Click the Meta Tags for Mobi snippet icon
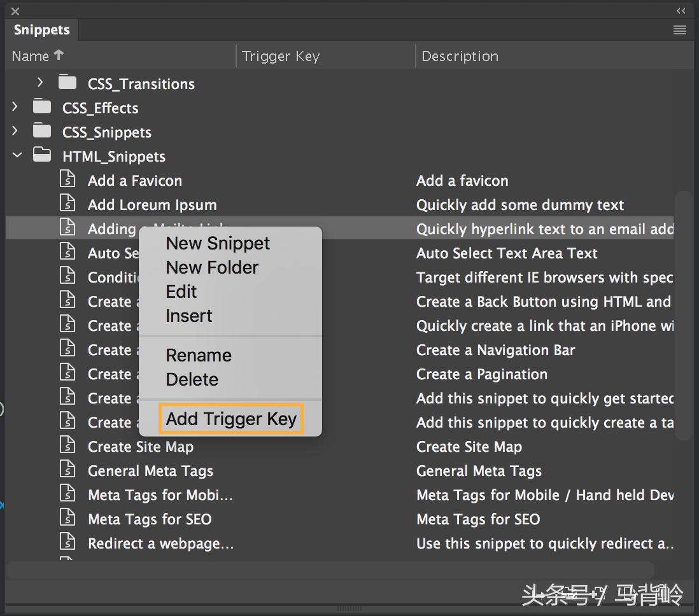Screen dimensions: 699x616 [x=67, y=494]
